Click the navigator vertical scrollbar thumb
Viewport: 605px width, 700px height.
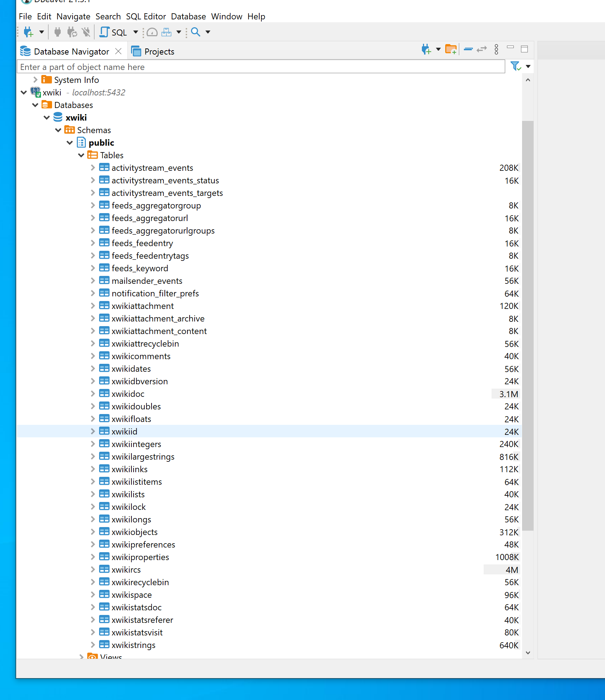click(528, 325)
